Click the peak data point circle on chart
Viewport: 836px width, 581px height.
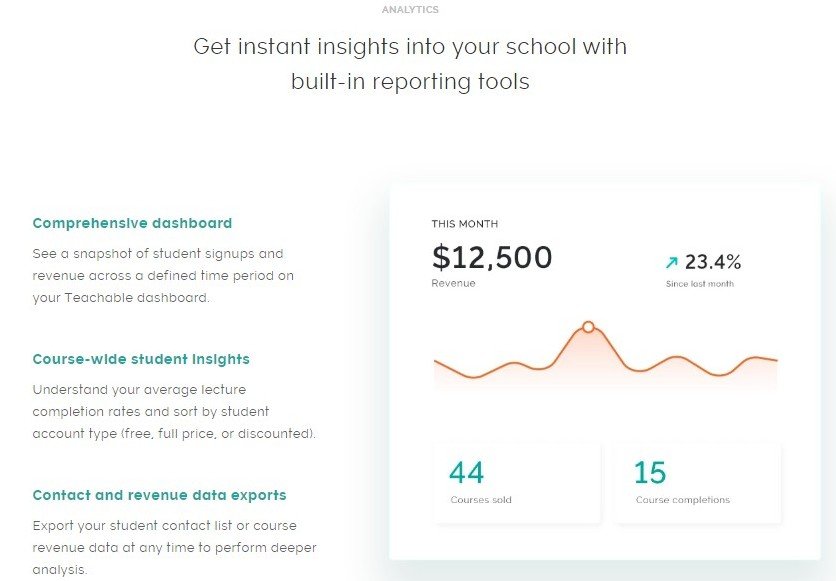click(x=588, y=327)
